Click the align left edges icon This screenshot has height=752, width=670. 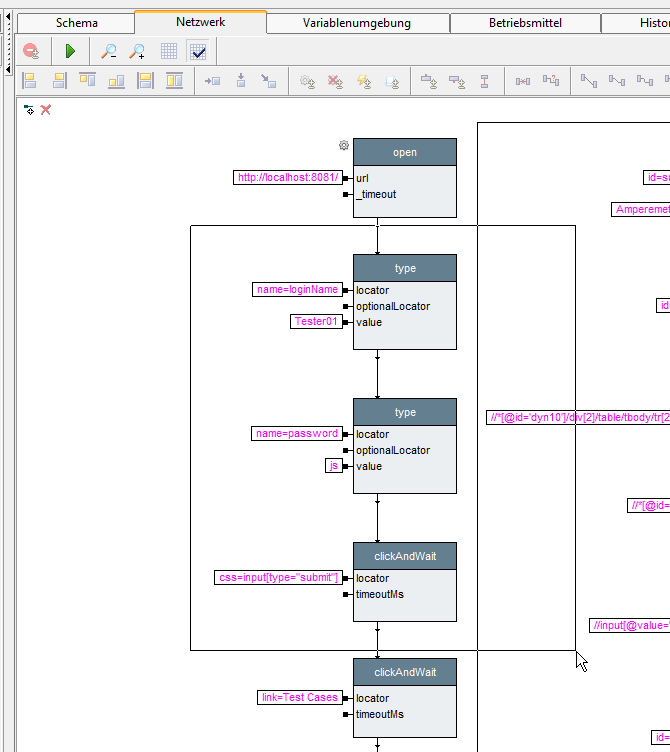(x=29, y=81)
